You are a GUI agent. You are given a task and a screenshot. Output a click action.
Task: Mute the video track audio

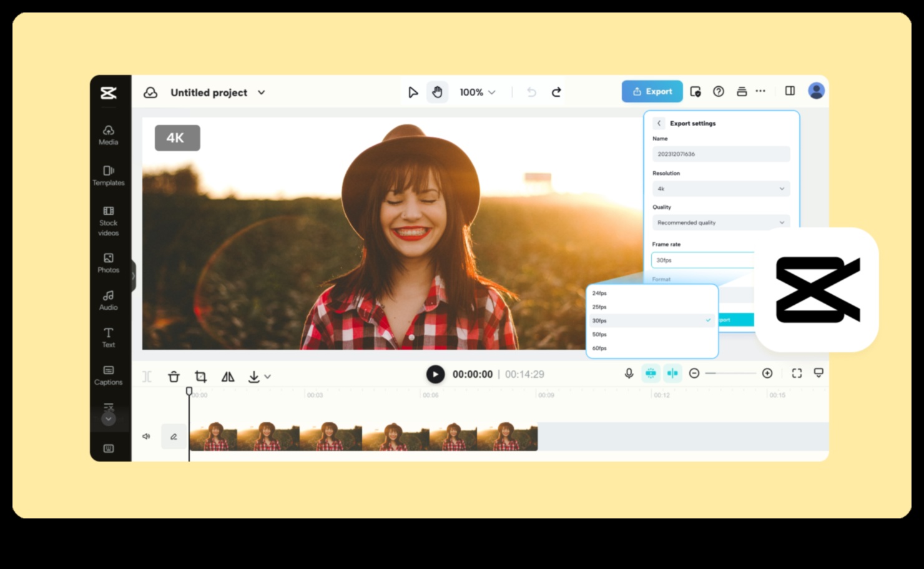tap(146, 437)
